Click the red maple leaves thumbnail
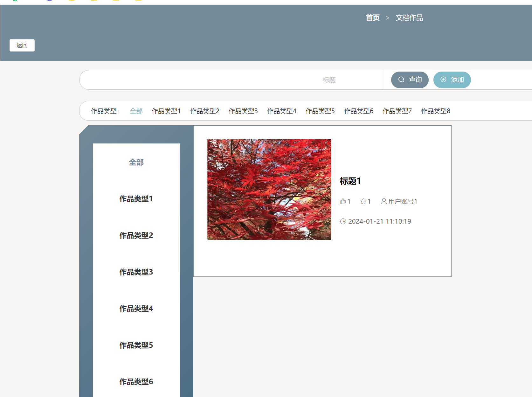The image size is (532, 397). (x=269, y=189)
